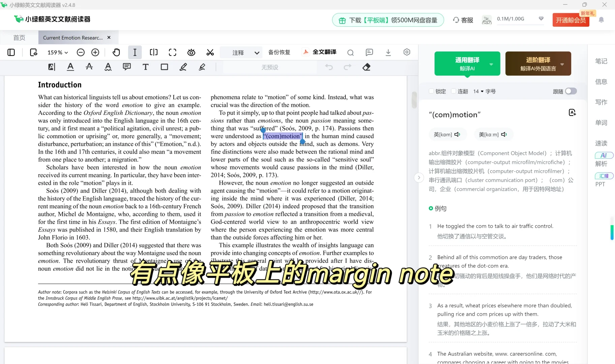Close the Current Emotion Research tab
Screen dimensions: 615x364
point(109,37)
